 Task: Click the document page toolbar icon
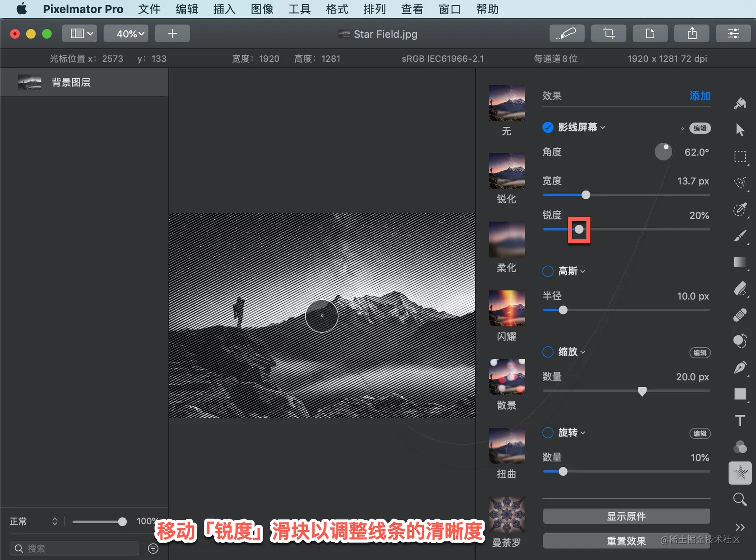click(x=650, y=34)
